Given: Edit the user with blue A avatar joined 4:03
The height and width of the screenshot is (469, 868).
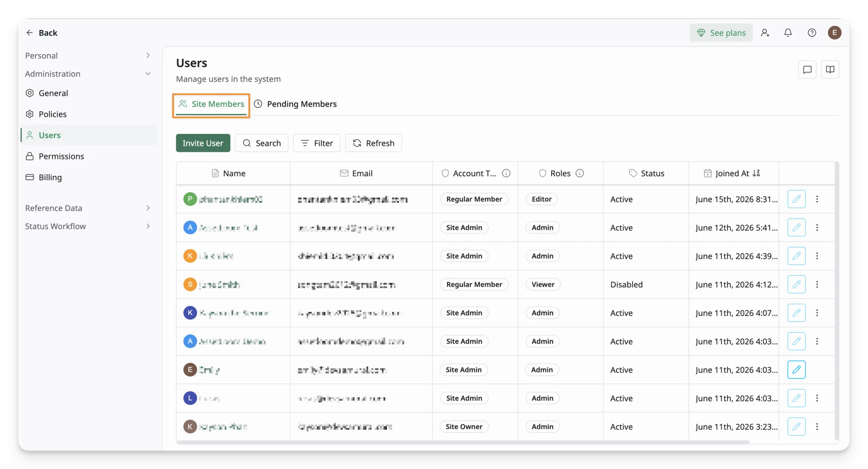Looking at the screenshot, I should click(x=796, y=341).
